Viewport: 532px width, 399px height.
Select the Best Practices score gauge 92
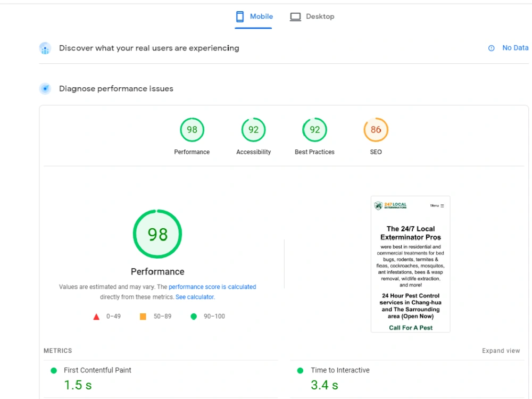314,130
